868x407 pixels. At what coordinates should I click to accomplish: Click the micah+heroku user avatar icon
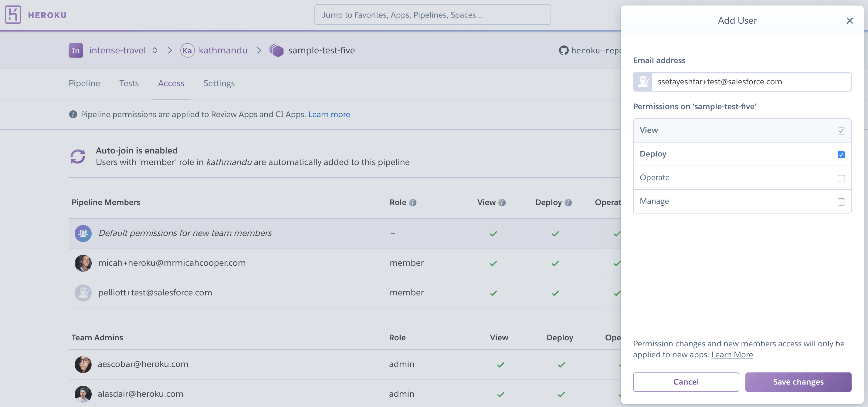[83, 263]
